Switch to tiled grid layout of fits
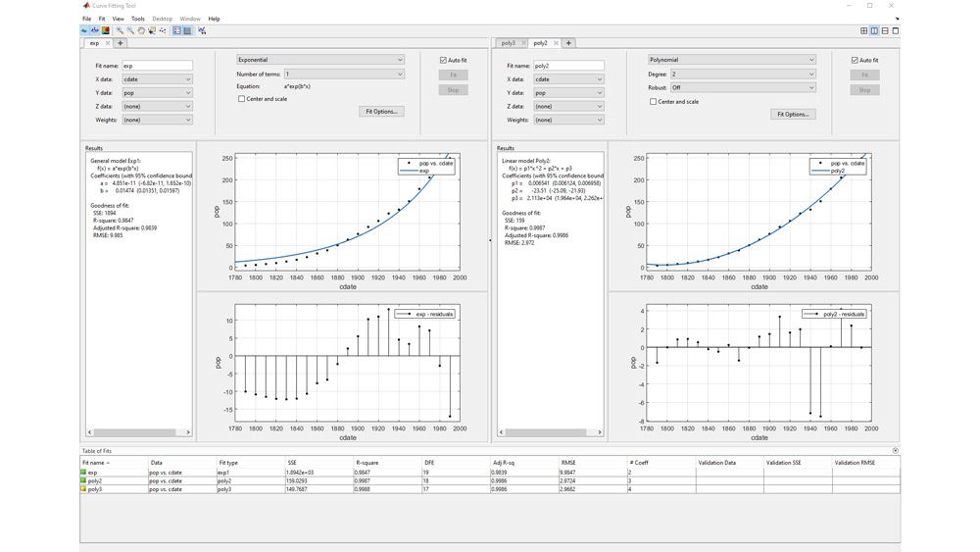Viewport: 980px width, 552px height. pos(863,30)
